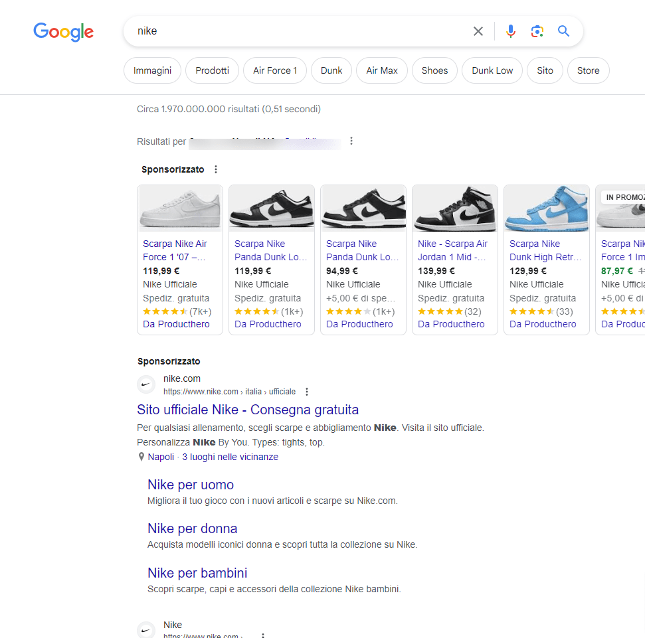Click the blue magnifier search icon
645x644 pixels.
[563, 31]
